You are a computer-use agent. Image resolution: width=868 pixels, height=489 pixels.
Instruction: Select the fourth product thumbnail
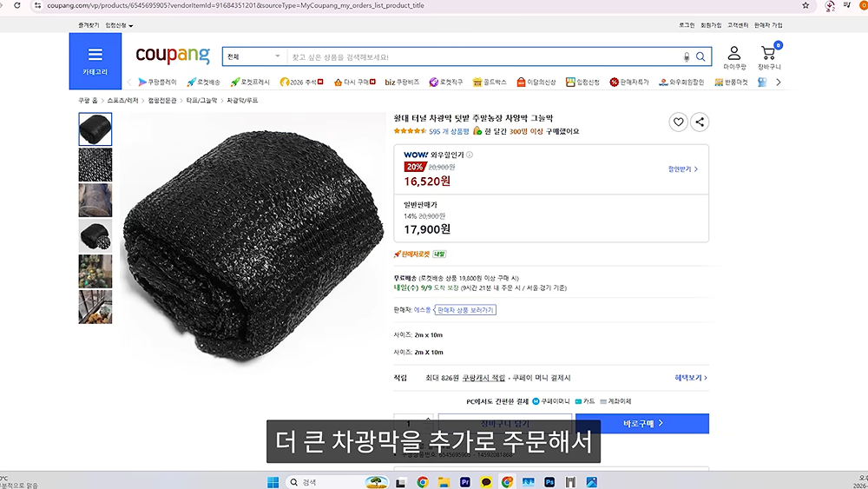tap(95, 236)
